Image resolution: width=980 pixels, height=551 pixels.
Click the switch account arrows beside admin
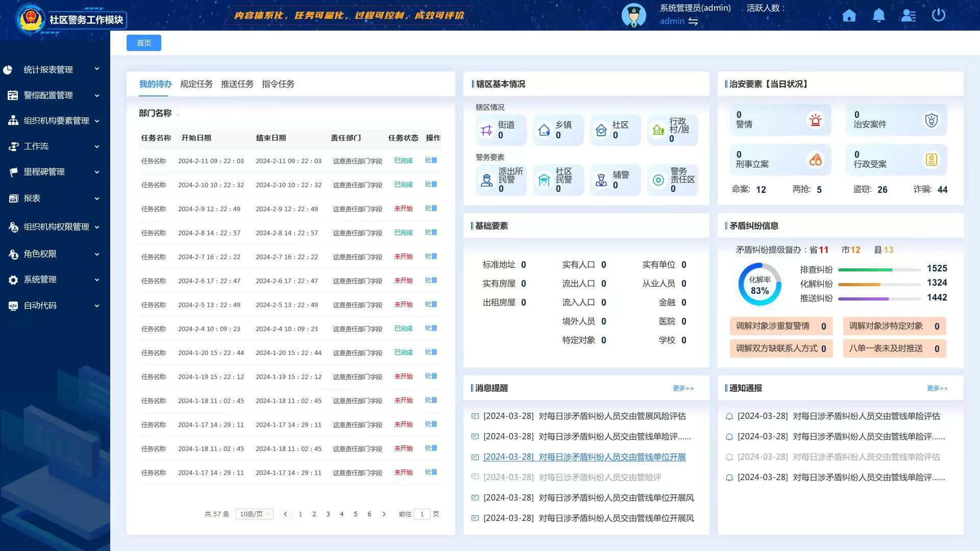693,21
